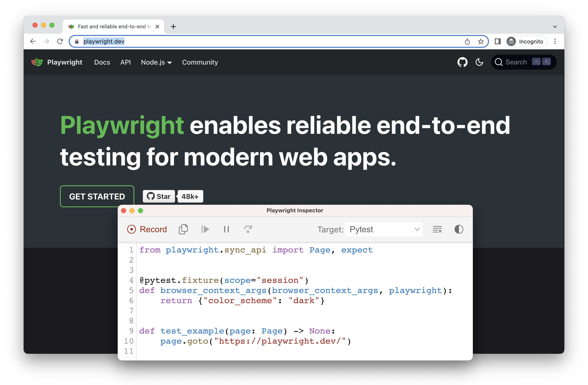588x385 pixels.
Task: Expand browser target options in Inspector
Action: (384, 229)
